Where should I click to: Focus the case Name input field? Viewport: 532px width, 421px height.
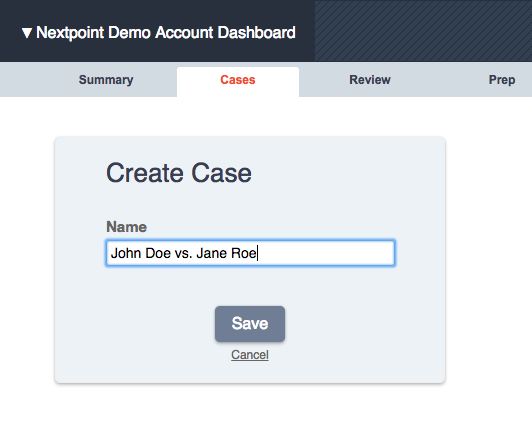250,253
